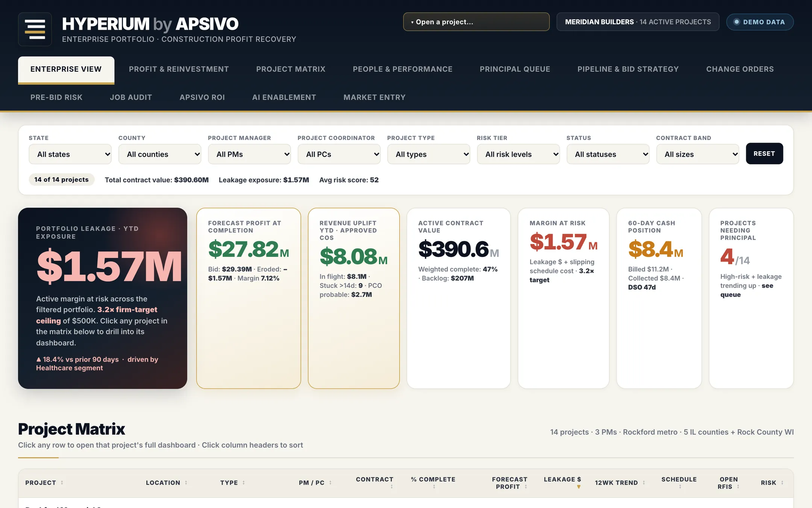Viewport: 812px width, 508px height.
Task: Toggle the DEMO DATA indicator
Action: pos(760,22)
